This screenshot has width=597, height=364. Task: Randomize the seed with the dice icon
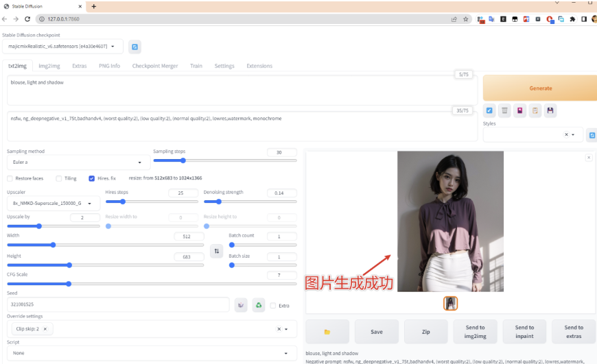pyautogui.click(x=241, y=305)
